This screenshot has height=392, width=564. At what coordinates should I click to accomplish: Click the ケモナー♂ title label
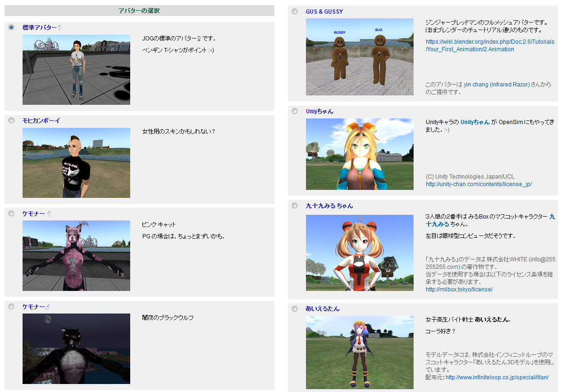(36, 307)
